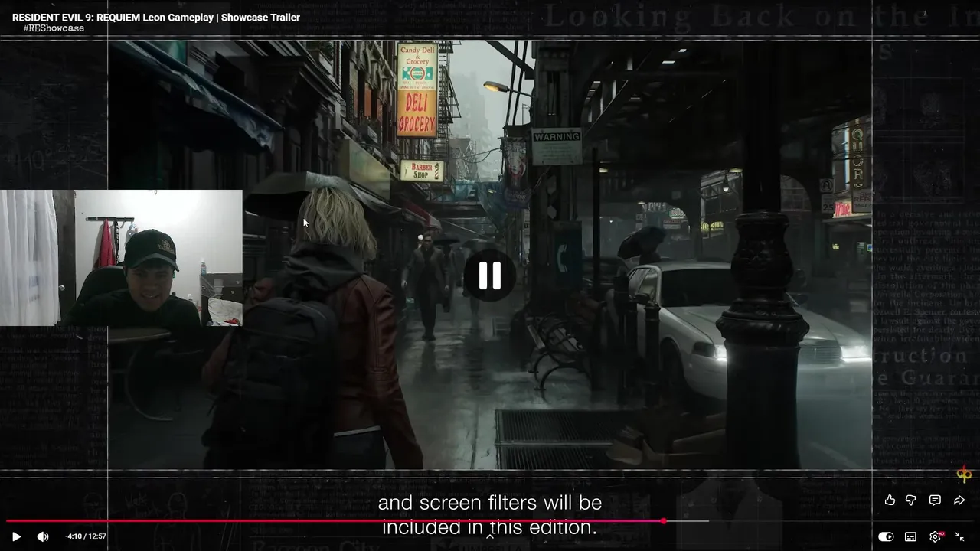Share the video using the arrow icon
The height and width of the screenshot is (551, 980).
point(959,500)
